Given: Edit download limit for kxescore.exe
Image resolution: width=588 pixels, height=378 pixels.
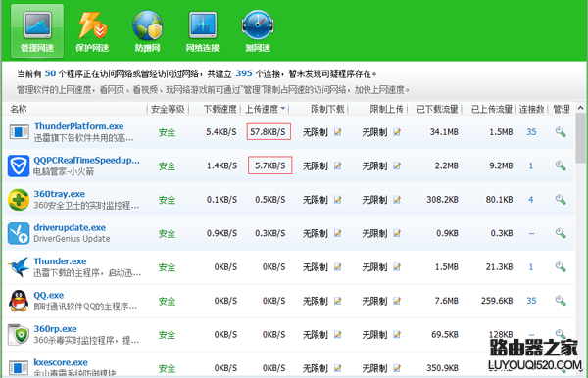Looking at the screenshot, I should click(337, 368).
